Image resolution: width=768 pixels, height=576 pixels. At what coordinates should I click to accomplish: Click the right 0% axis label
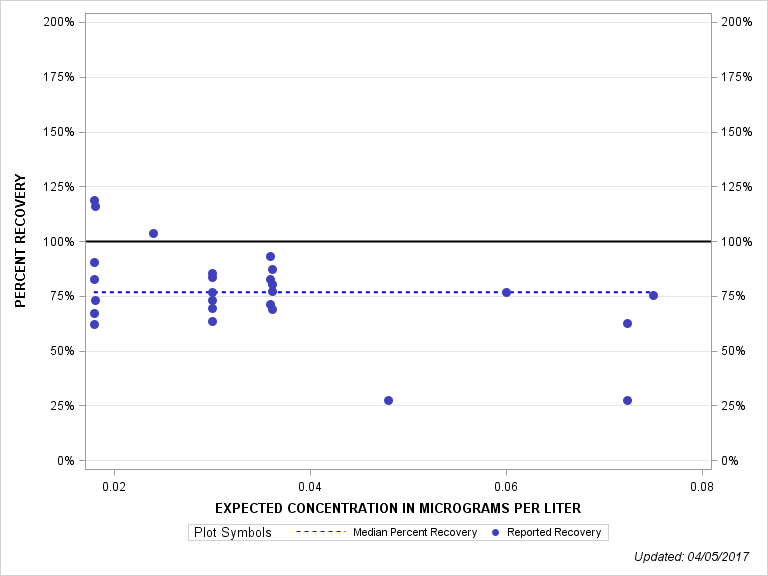730,461
